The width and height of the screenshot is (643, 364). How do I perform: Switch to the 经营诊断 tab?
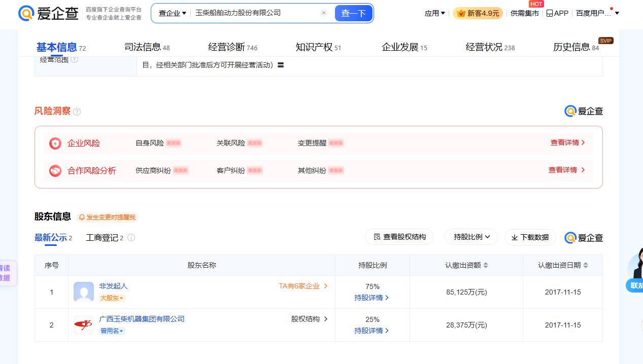pyautogui.click(x=232, y=47)
